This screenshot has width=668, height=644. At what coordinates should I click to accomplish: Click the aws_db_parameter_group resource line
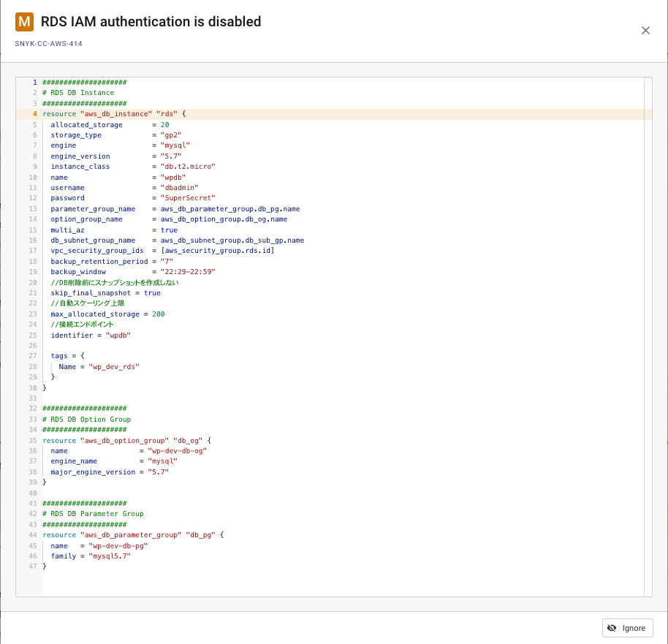tap(132, 535)
